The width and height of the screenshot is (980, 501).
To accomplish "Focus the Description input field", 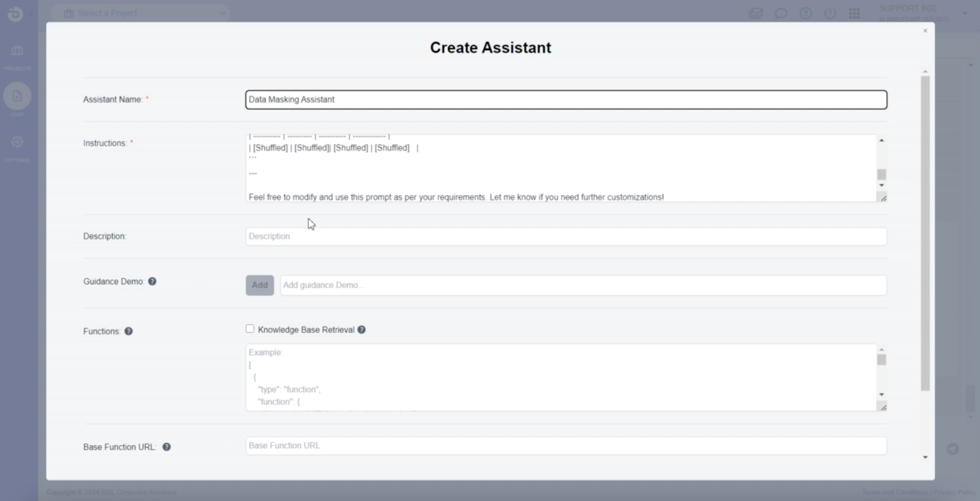I will tap(566, 236).
